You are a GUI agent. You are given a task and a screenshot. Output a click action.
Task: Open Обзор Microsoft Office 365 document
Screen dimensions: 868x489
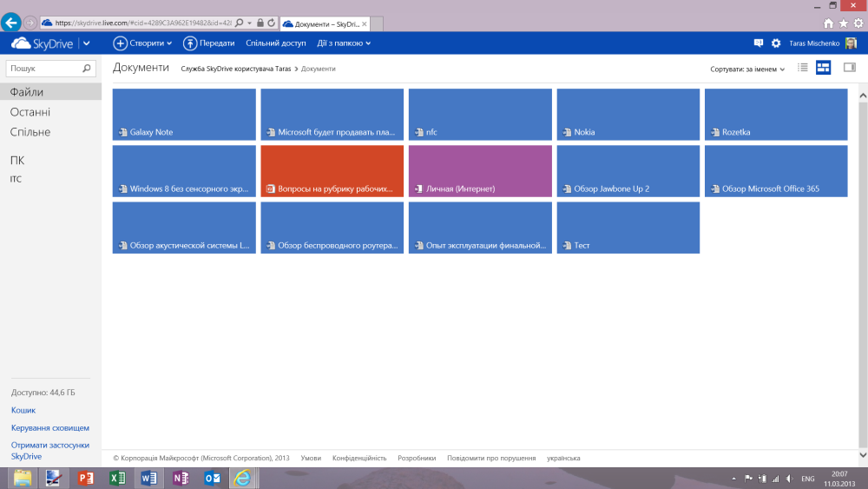pyautogui.click(x=776, y=171)
